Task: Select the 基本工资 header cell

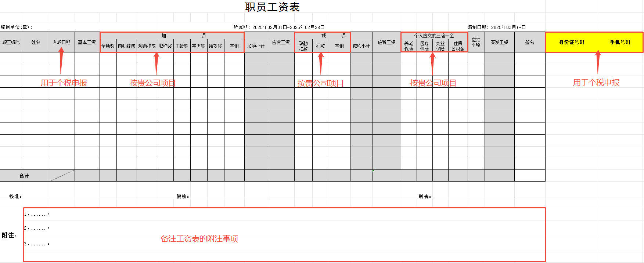Action: click(x=87, y=42)
